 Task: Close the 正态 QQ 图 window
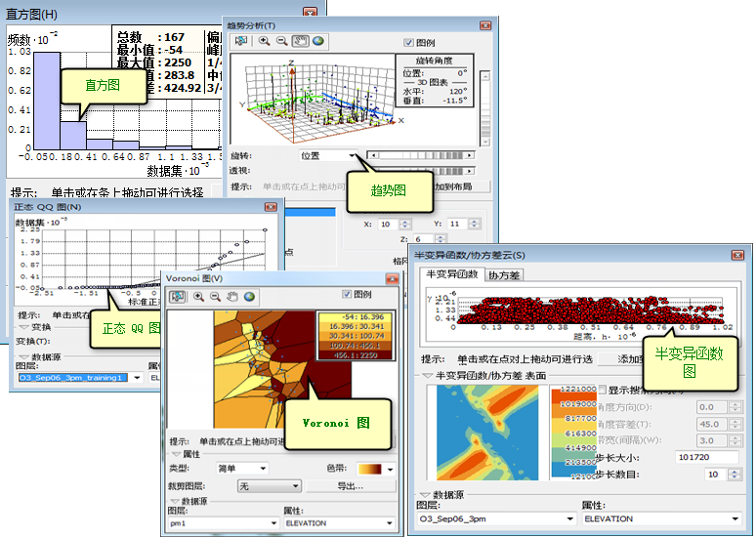pos(271,207)
